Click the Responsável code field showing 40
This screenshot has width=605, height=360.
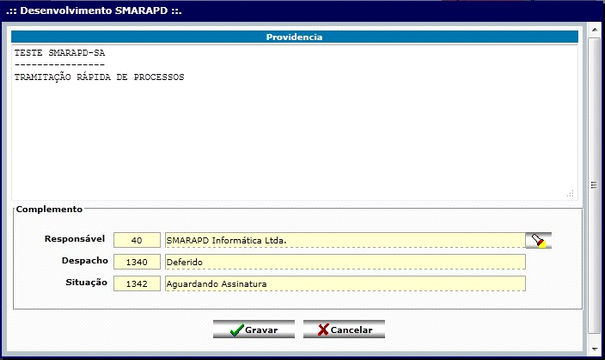click(x=137, y=240)
